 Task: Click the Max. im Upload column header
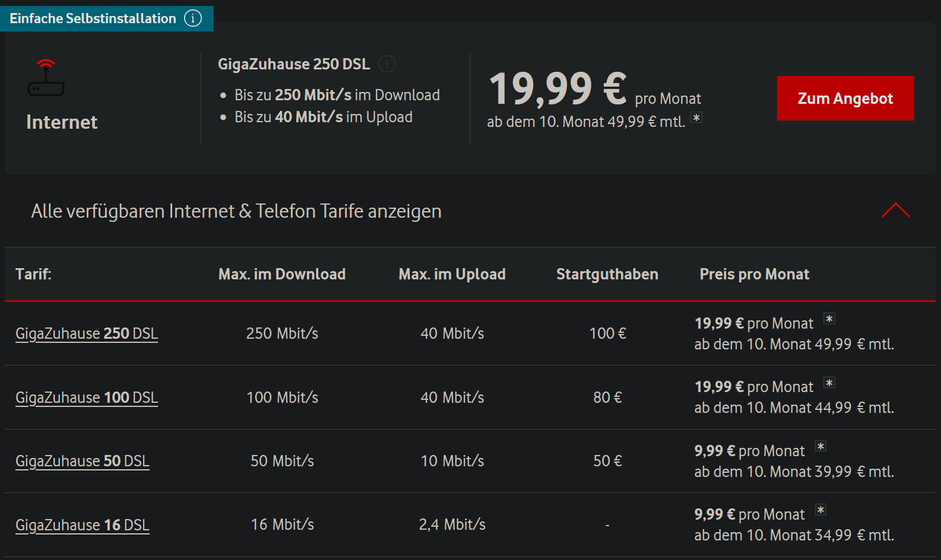pyautogui.click(x=452, y=274)
